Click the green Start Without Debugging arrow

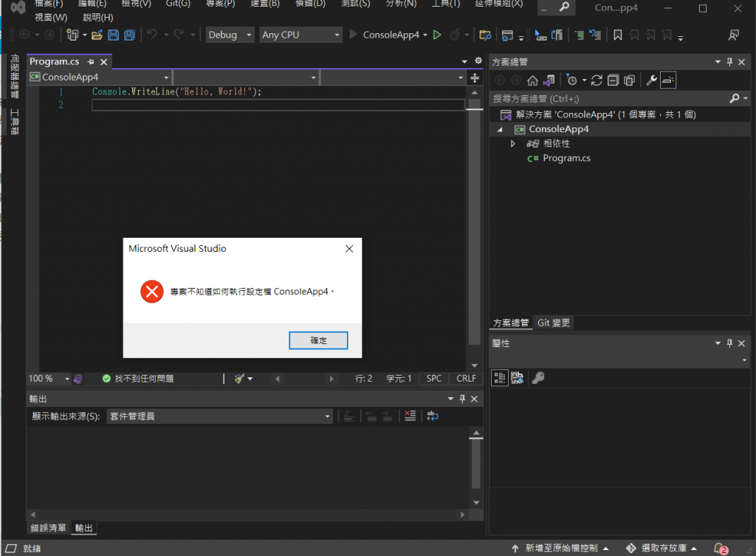[437, 35]
